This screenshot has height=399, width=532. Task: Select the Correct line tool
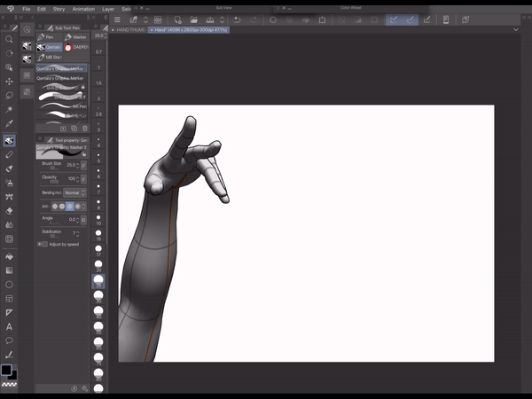pyautogui.click(x=9, y=355)
